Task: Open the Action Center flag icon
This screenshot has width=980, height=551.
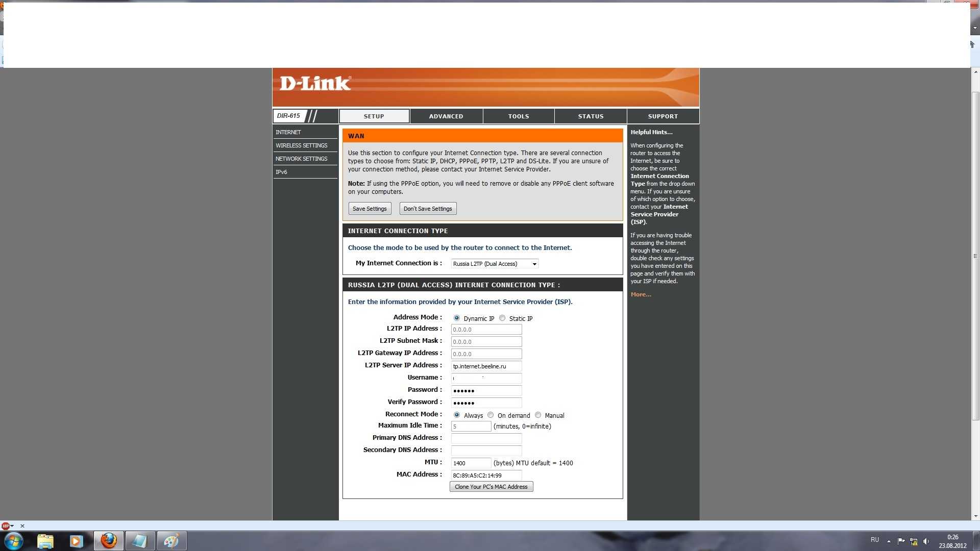Action: [901, 541]
